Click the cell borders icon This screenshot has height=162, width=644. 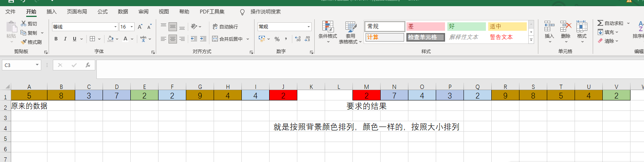92,39
